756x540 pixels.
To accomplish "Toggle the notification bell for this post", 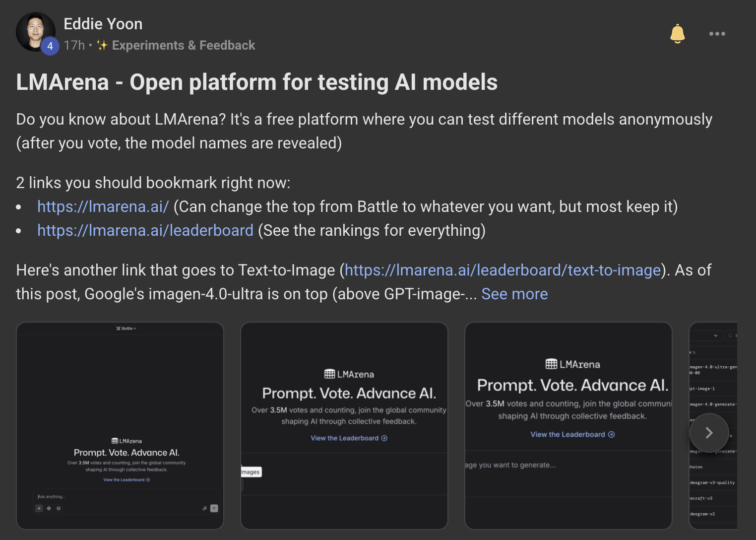I will click(x=677, y=34).
